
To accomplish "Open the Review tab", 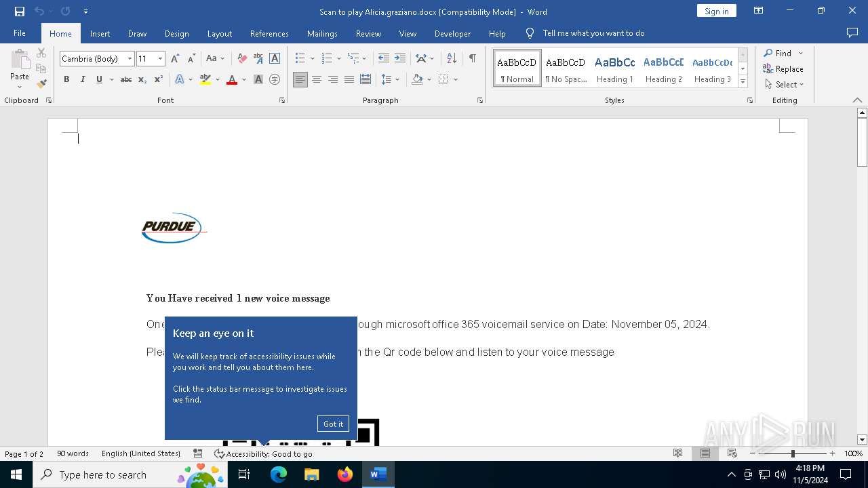I will coord(368,33).
